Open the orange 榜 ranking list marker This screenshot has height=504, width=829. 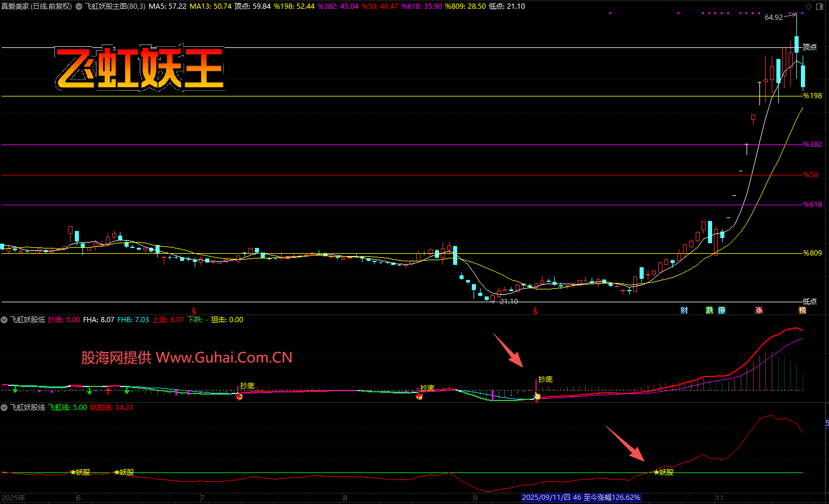coord(802,310)
